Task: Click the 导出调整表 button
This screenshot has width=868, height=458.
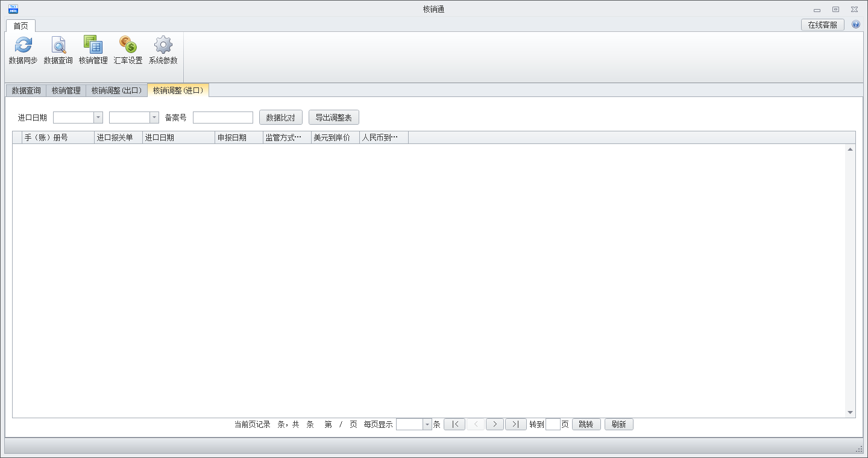Action: [x=334, y=118]
